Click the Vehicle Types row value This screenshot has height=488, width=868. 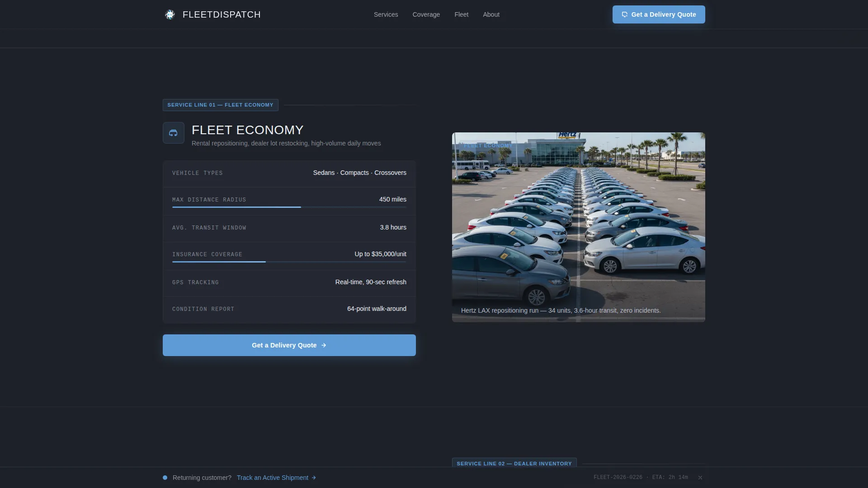pyautogui.click(x=359, y=173)
